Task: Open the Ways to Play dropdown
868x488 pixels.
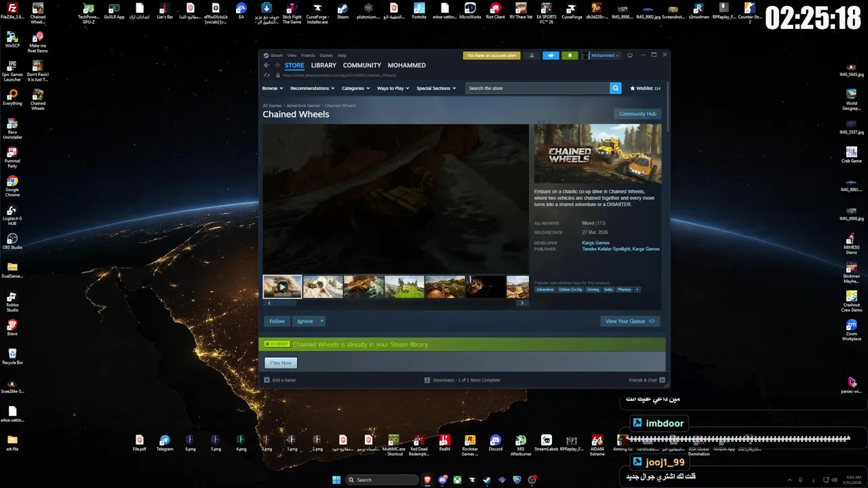Action: coord(393,88)
